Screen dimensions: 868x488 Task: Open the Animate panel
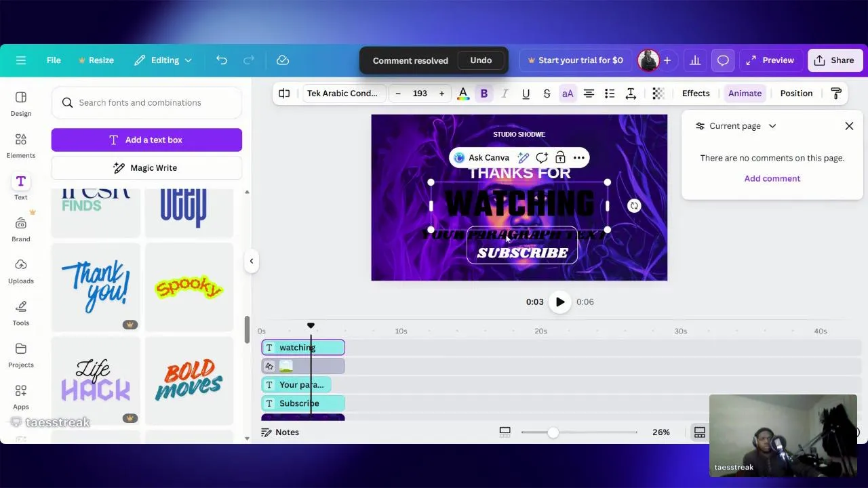coord(745,94)
